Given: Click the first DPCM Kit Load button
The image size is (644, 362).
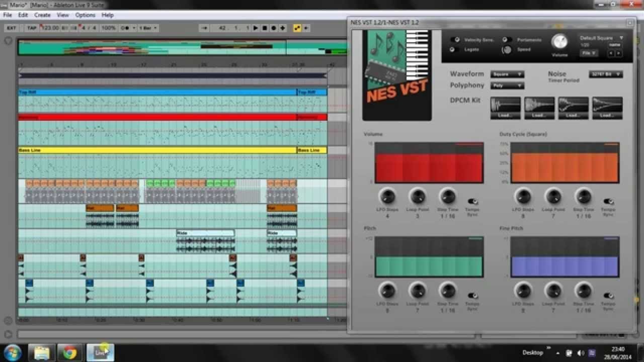Looking at the screenshot, I should 506,115.
